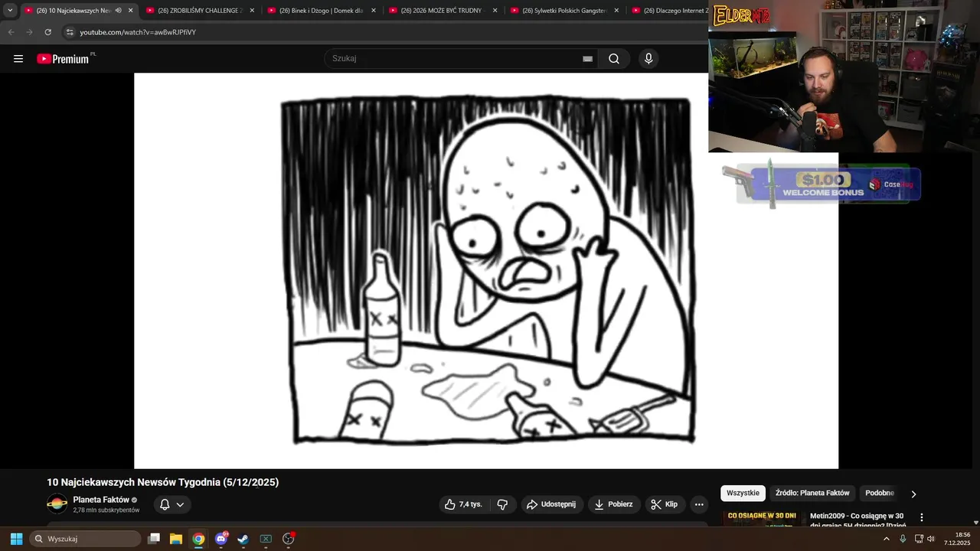Dislike the video with the thumbs-down

503,504
